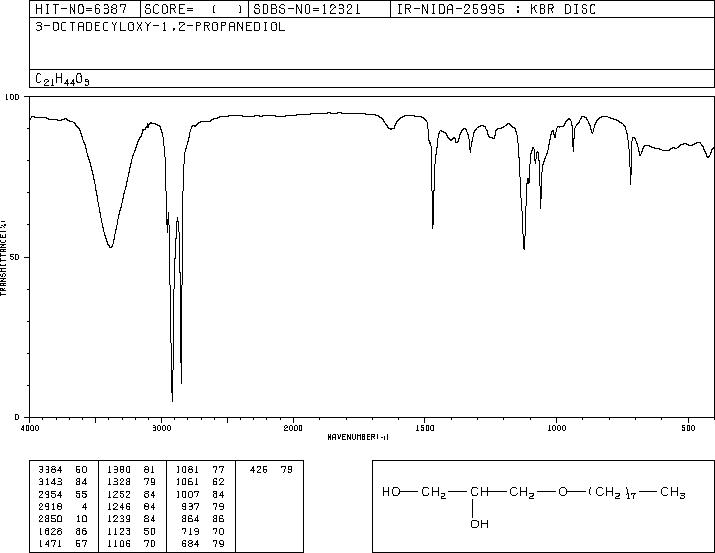Viewport: 715px width, 553px height.
Task: Select peak value 937 in the table
Action: pos(191,506)
